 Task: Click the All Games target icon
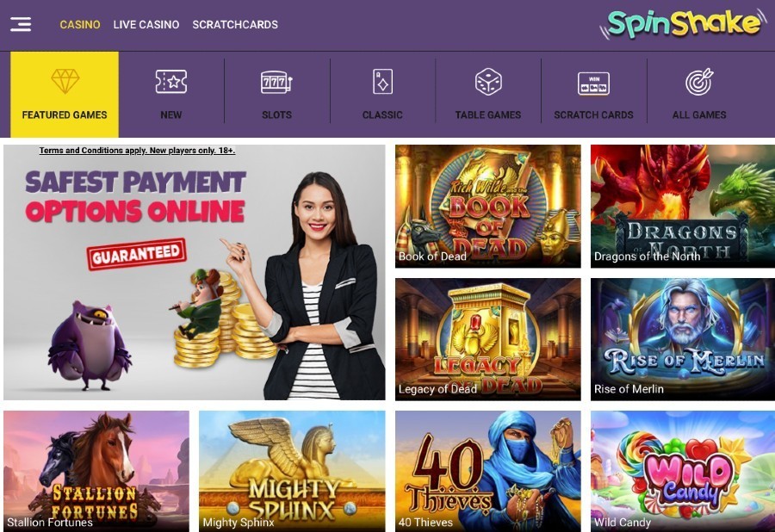click(x=699, y=82)
